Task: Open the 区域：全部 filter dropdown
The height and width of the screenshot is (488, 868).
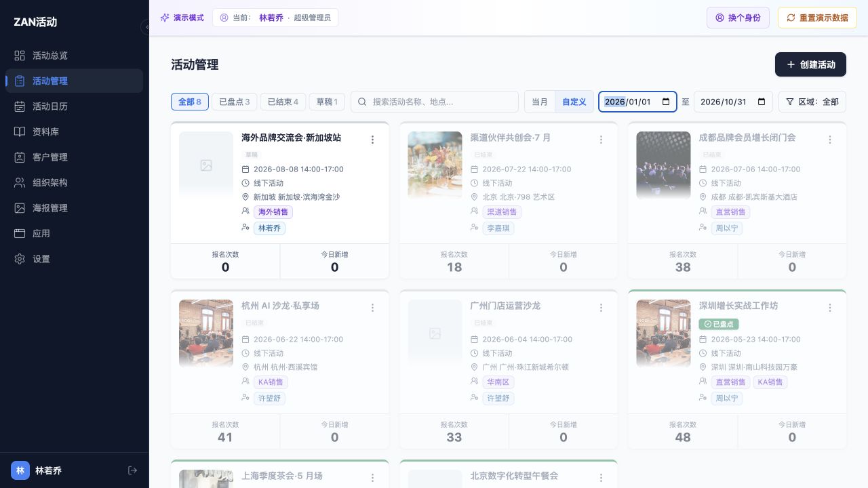Action: (812, 102)
